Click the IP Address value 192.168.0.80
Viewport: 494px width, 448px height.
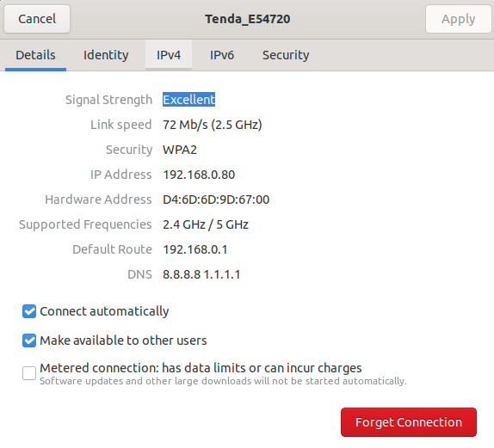(199, 175)
